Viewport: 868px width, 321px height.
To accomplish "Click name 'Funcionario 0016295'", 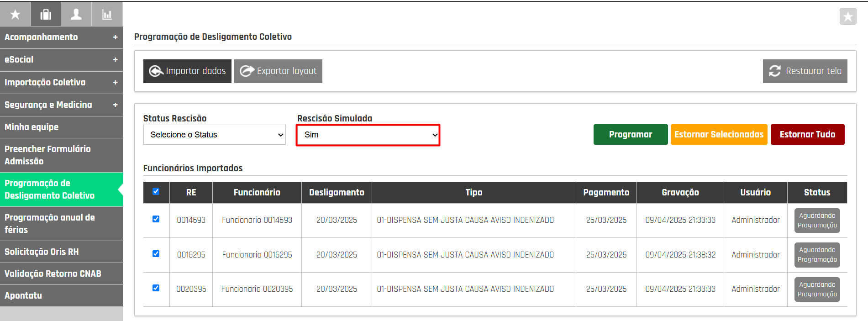I will click(257, 255).
